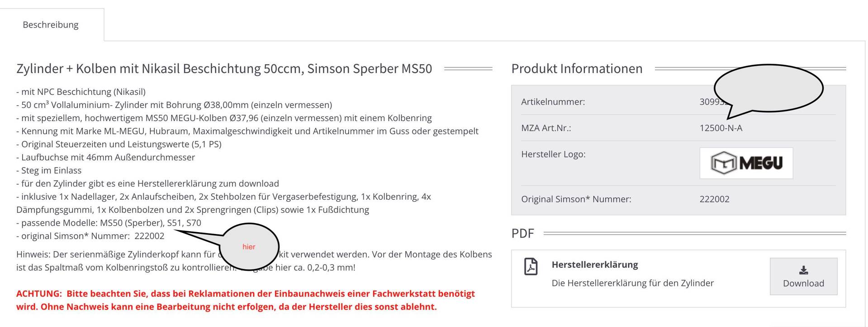Click the 'Produkt Informationen' heading

click(x=577, y=69)
